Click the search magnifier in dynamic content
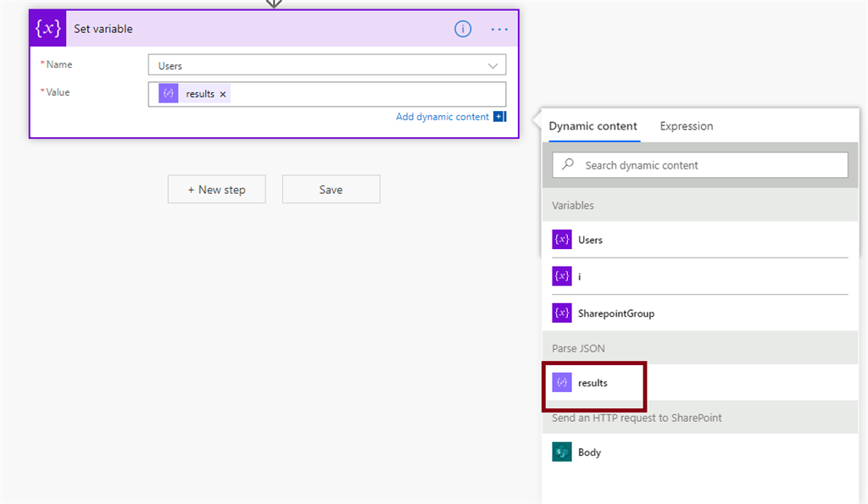Image resolution: width=868 pixels, height=504 pixels. tap(570, 164)
